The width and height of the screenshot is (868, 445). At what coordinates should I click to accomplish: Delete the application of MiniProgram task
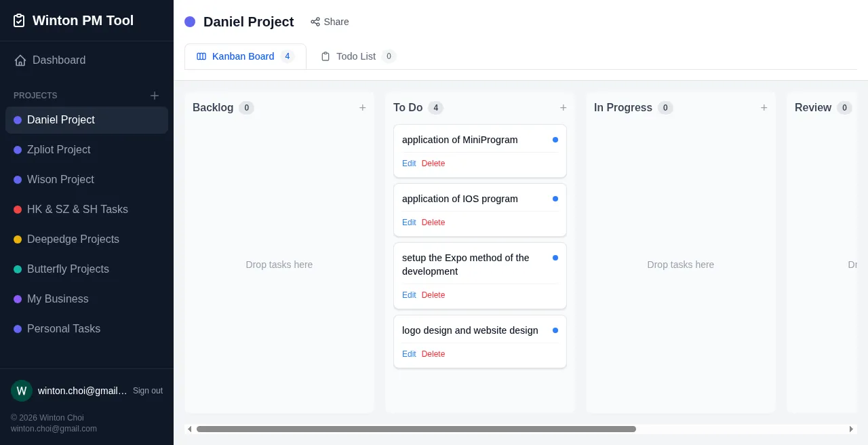pyautogui.click(x=433, y=163)
